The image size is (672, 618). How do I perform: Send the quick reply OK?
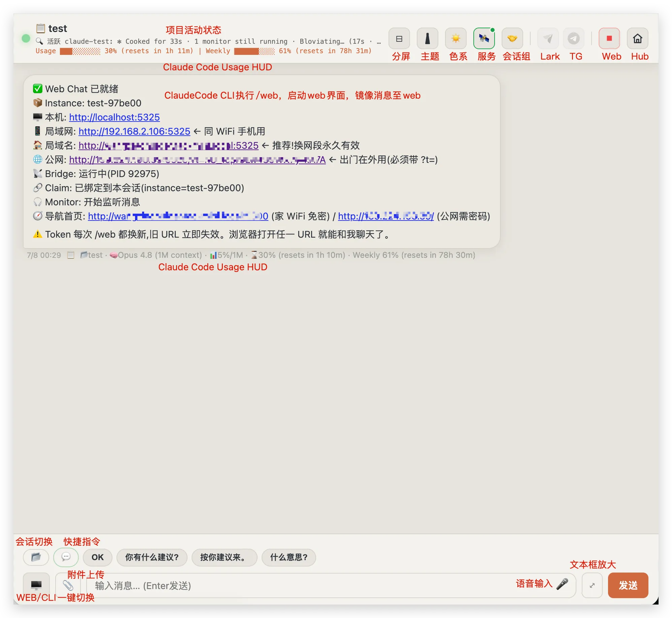coord(98,557)
